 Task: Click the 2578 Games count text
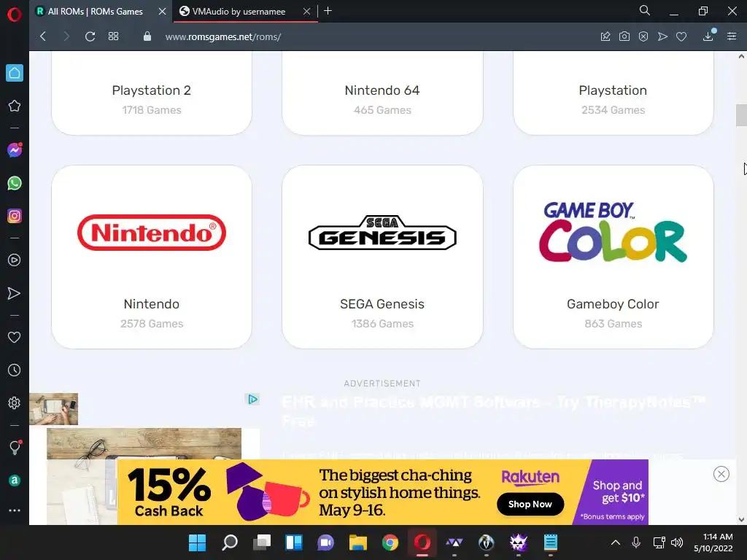click(152, 324)
